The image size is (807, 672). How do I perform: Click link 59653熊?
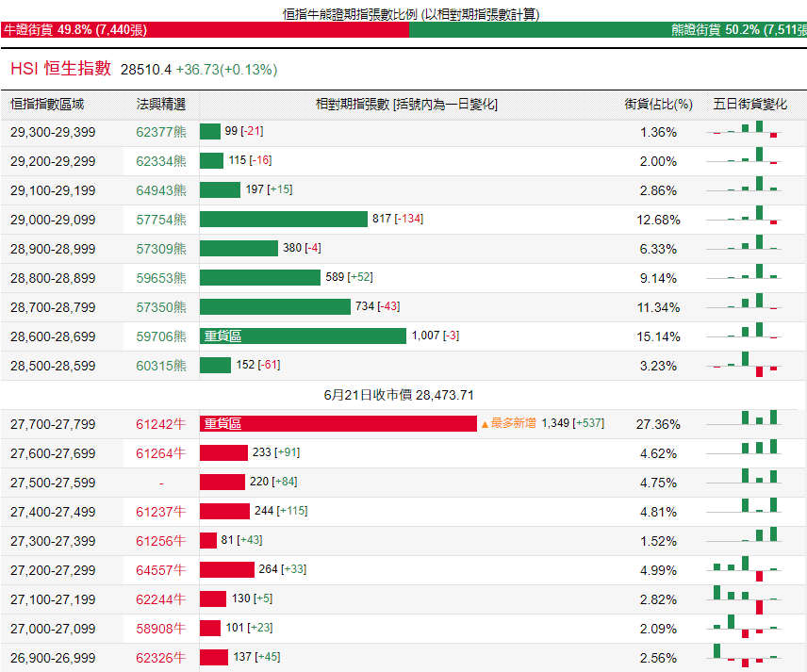pyautogui.click(x=161, y=278)
